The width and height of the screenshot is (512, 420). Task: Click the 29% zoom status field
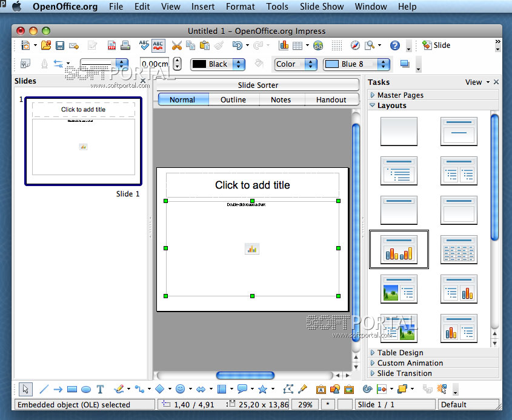coord(305,405)
